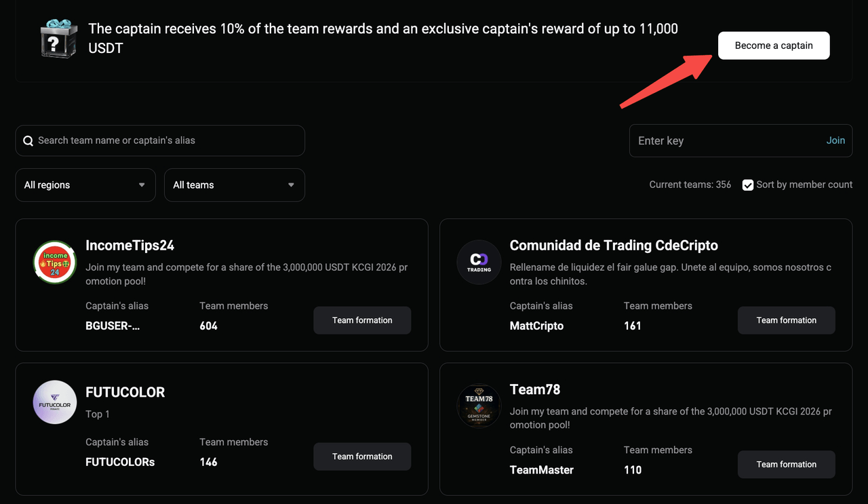The height and width of the screenshot is (504, 868).
Task: Open the All teams dropdown
Action: 235,185
